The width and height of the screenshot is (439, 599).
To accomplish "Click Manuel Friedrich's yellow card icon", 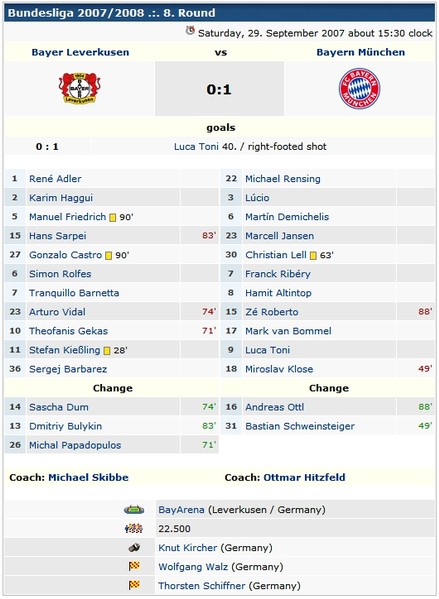I will 112,217.
